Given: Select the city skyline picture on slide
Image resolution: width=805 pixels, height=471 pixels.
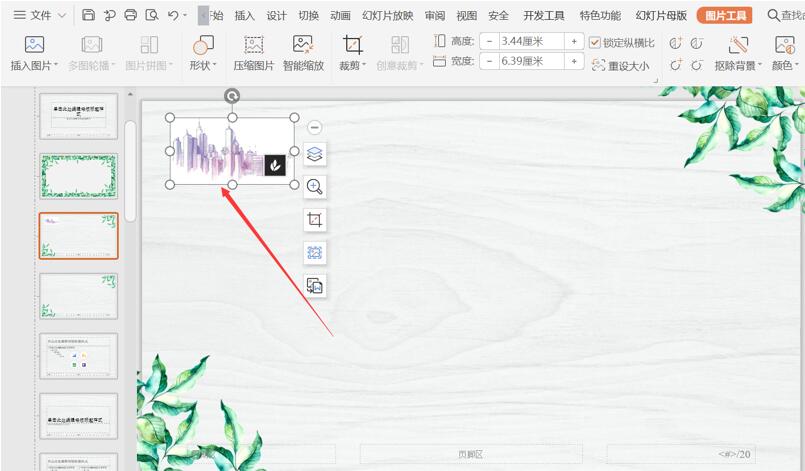Looking at the screenshot, I should pos(232,151).
